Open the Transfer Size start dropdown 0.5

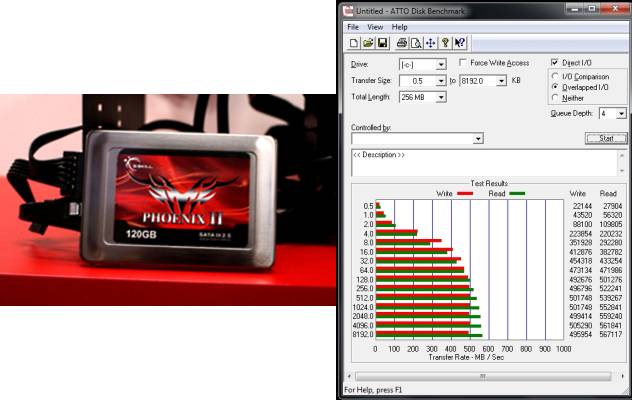(x=441, y=81)
